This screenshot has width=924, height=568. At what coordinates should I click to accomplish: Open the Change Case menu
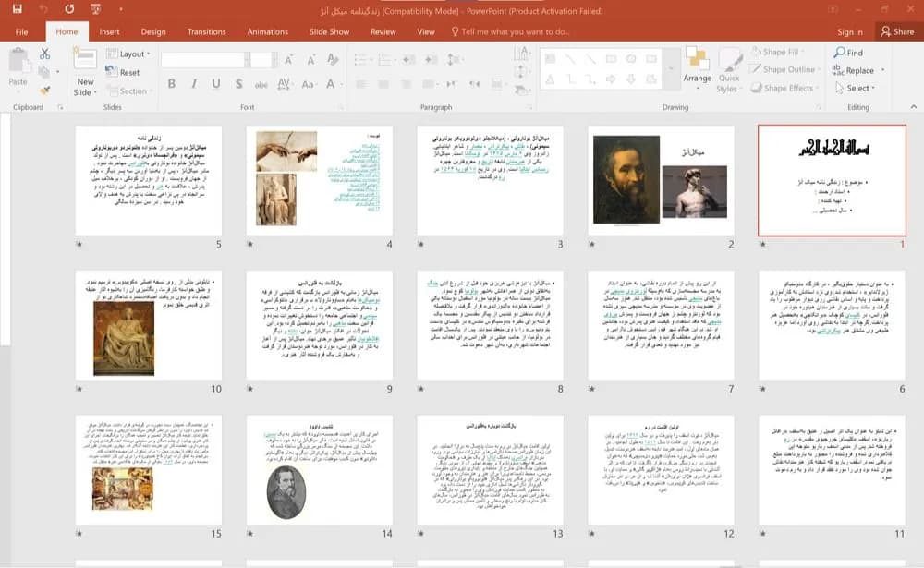pyautogui.click(x=309, y=84)
